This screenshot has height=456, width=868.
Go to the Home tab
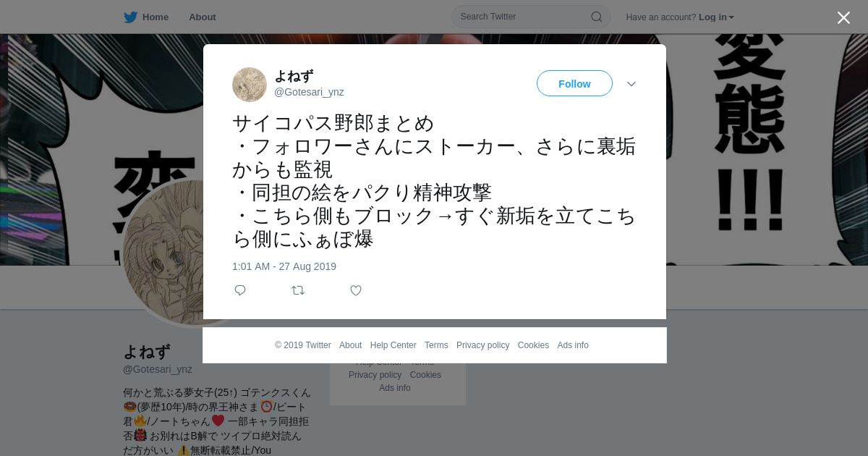(156, 17)
